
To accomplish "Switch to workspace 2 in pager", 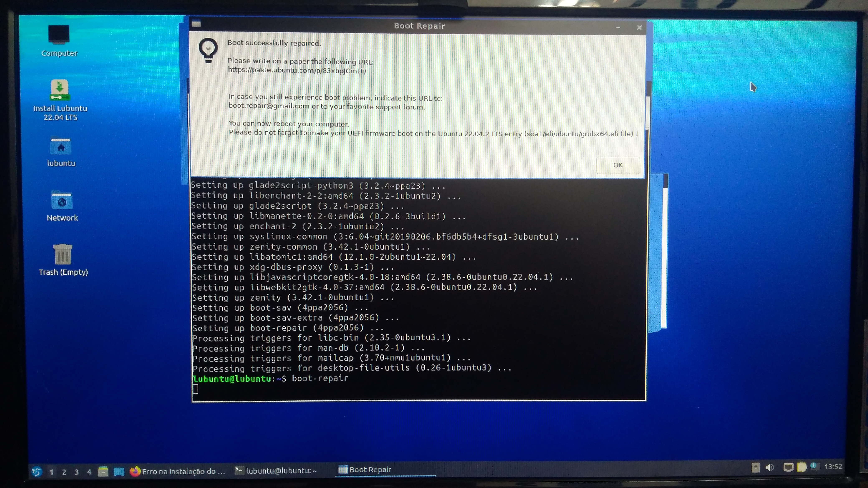I will pyautogui.click(x=64, y=472).
